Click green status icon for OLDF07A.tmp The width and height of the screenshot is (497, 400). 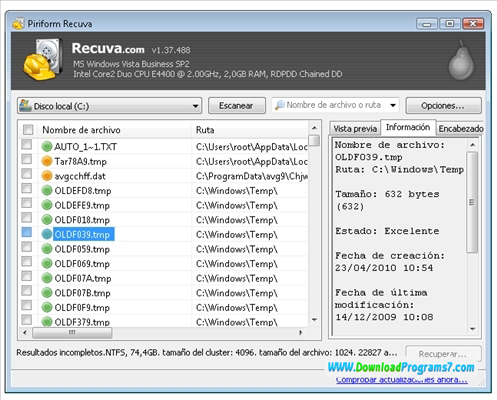pyautogui.click(x=47, y=278)
